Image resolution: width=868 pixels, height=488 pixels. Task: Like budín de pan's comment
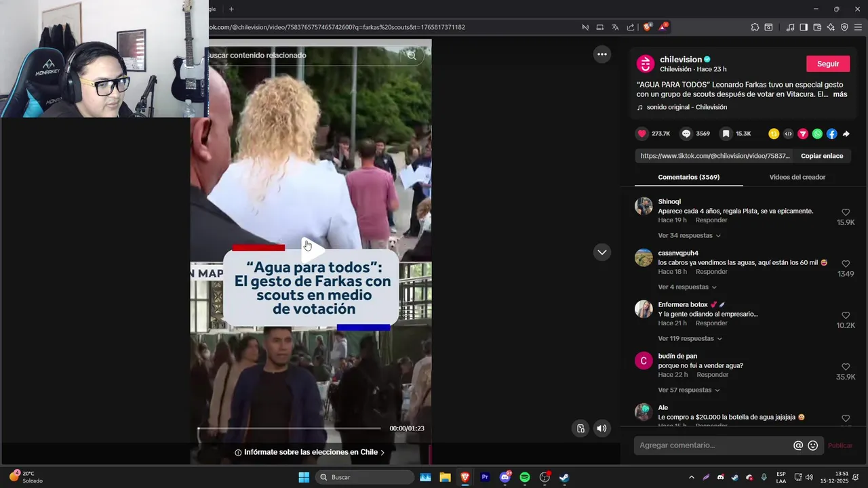[846, 367]
